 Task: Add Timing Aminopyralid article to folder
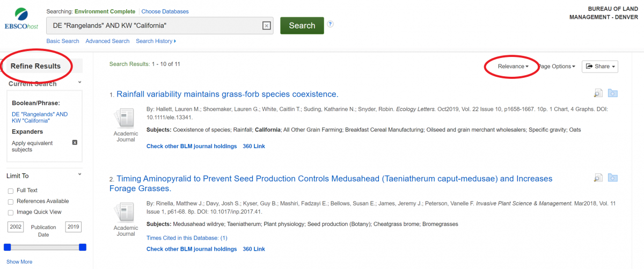pos(613,178)
